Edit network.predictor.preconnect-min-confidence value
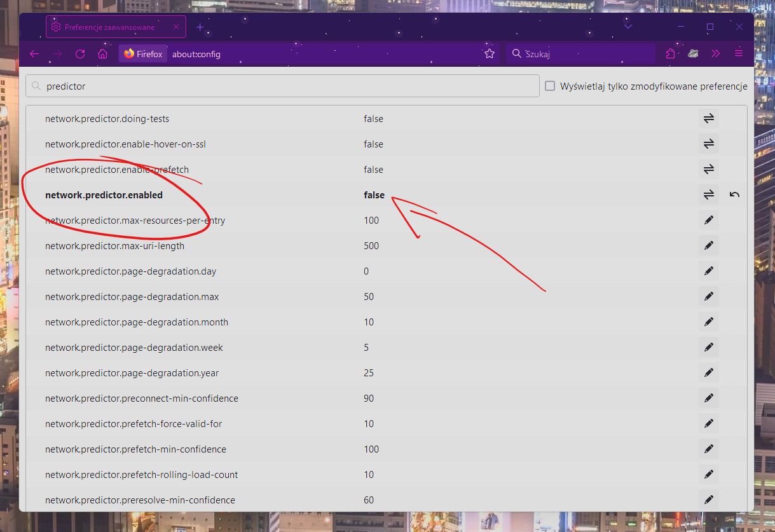The image size is (775, 532). 709,399
